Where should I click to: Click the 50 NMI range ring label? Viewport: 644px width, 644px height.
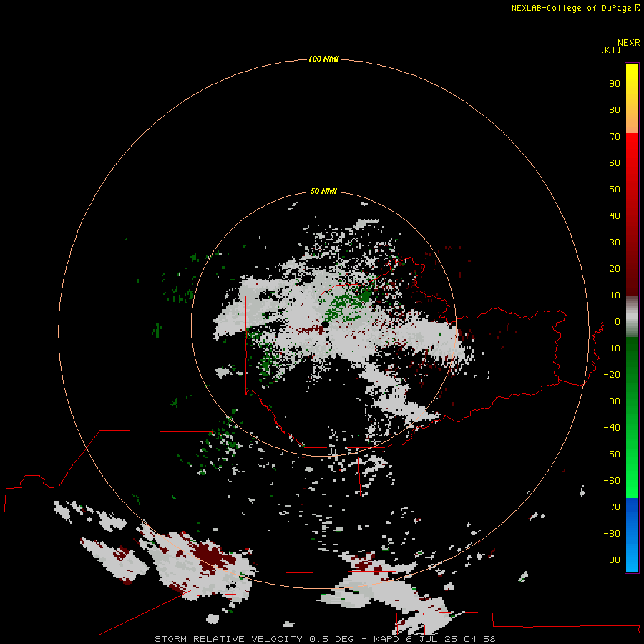pyautogui.click(x=323, y=191)
